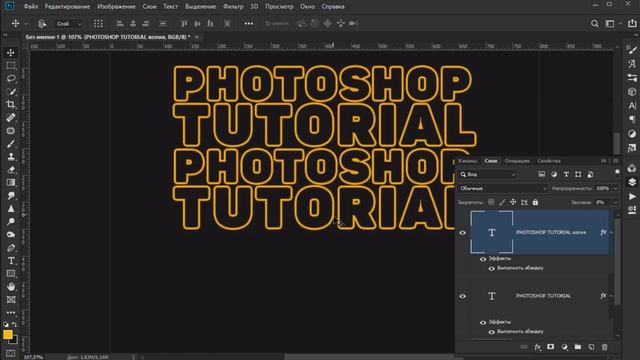Select the Crop tool

point(11,104)
